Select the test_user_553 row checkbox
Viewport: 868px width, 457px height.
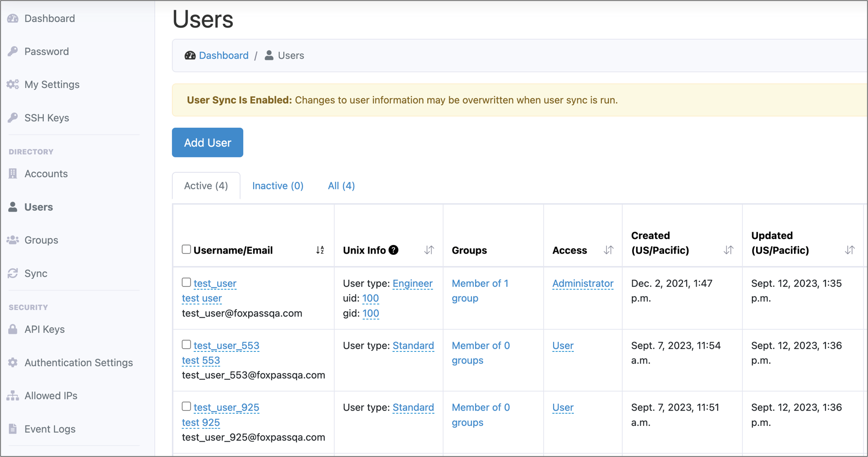[x=186, y=345]
